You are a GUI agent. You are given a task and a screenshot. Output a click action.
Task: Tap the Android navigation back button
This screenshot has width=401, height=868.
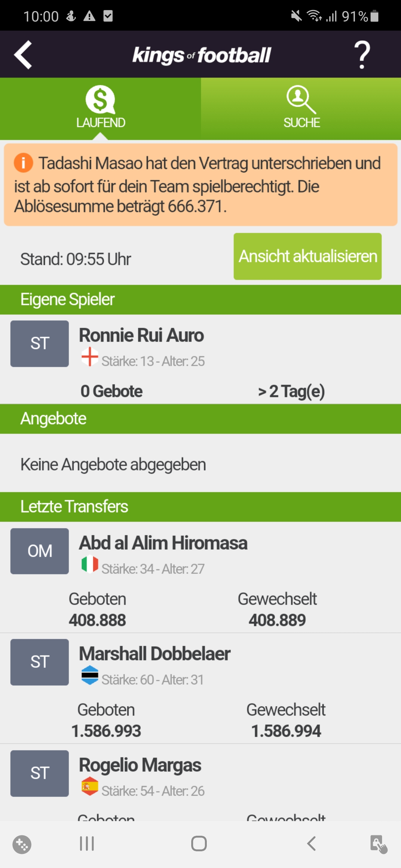(311, 844)
